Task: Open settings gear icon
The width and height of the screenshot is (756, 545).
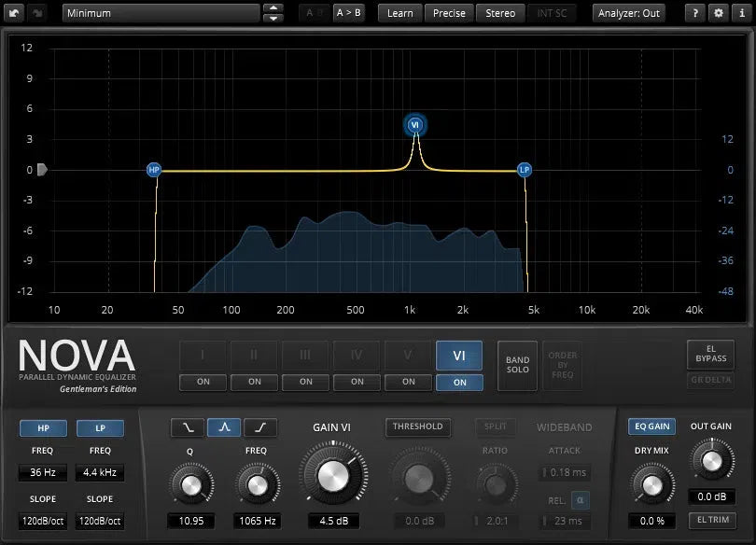Action: tap(718, 13)
